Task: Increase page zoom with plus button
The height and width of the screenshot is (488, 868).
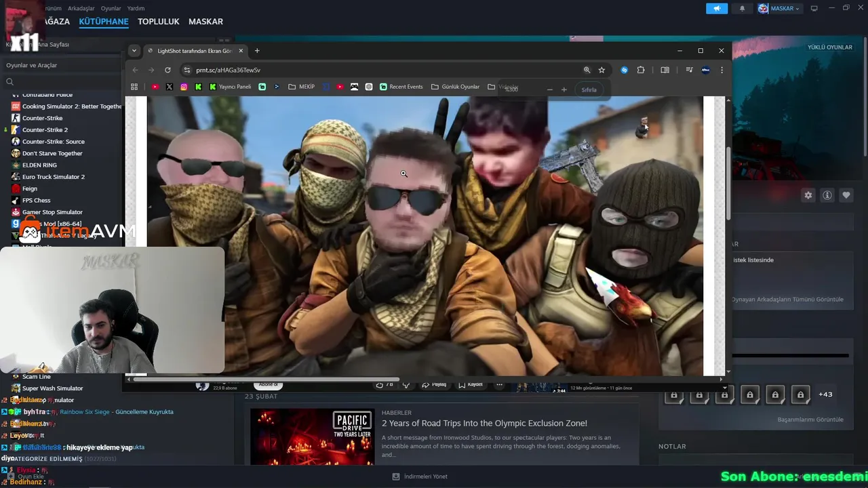Action: 564,89
